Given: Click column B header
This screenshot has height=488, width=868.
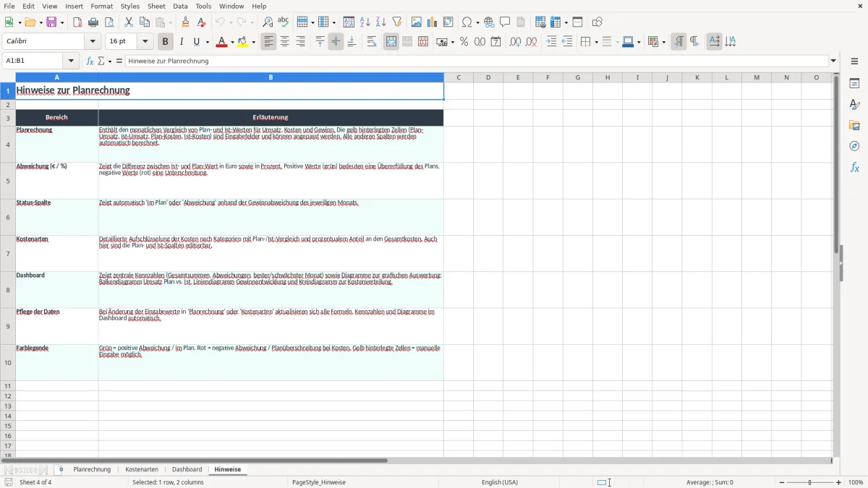Looking at the screenshot, I should click(x=271, y=77).
